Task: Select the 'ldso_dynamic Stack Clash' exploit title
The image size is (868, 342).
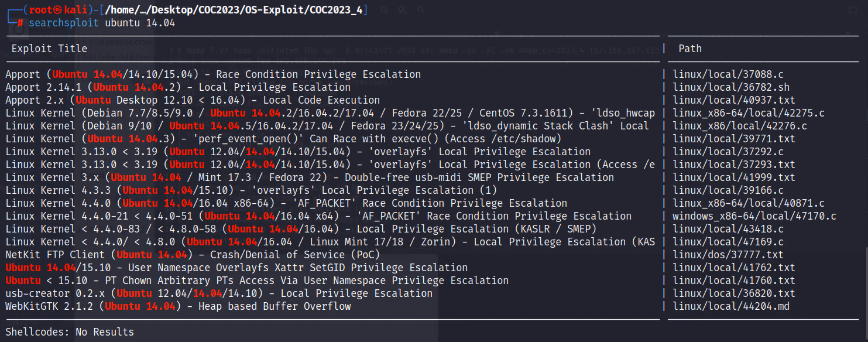Action: [327, 126]
